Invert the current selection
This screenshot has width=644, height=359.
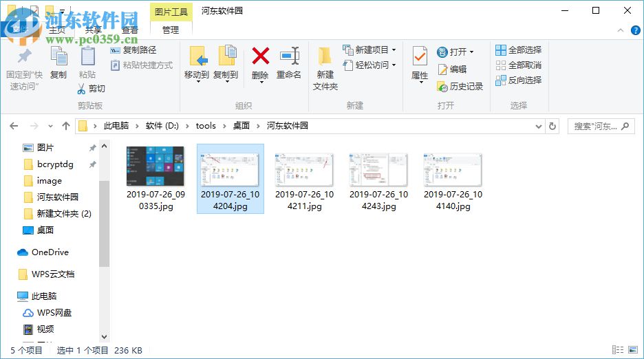point(518,80)
